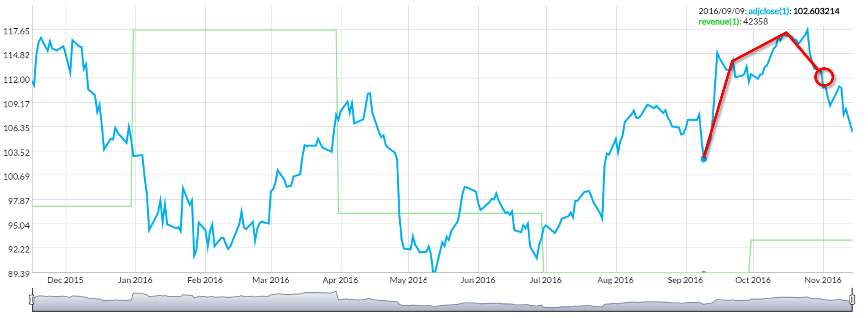Click the Mar 2016 x-axis label

[x=270, y=280]
